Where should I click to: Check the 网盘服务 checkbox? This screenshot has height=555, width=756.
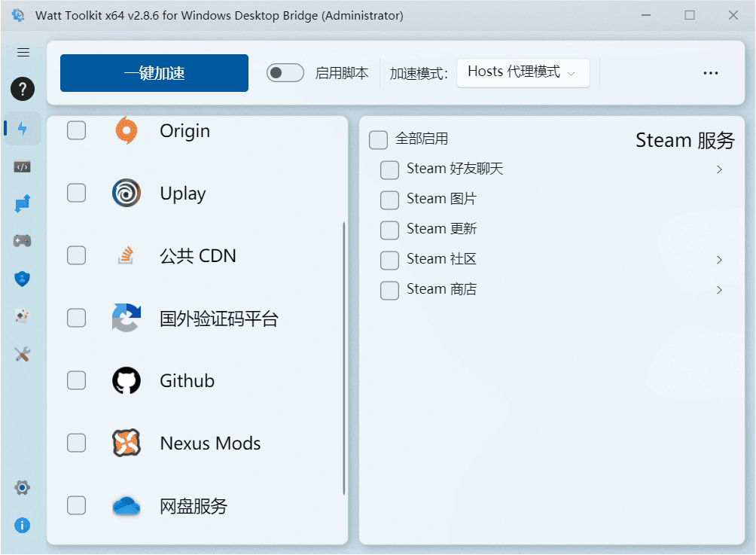tap(76, 505)
